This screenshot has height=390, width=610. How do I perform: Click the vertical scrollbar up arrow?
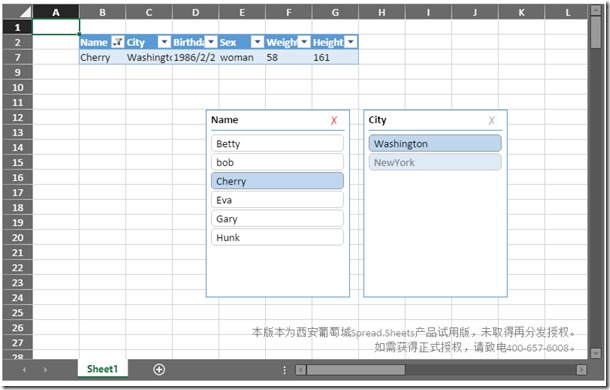click(x=596, y=10)
